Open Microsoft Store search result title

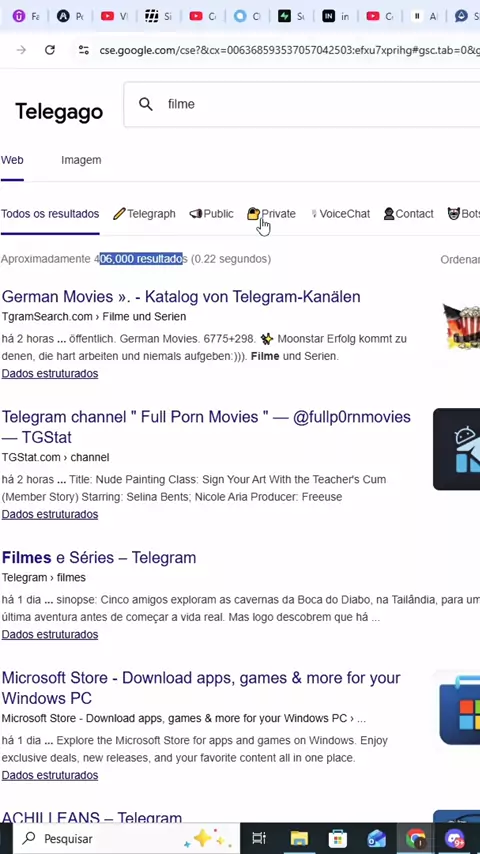point(200,688)
